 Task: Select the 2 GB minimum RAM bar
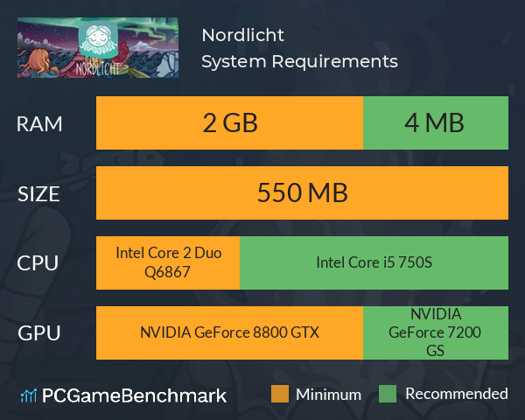point(229,122)
